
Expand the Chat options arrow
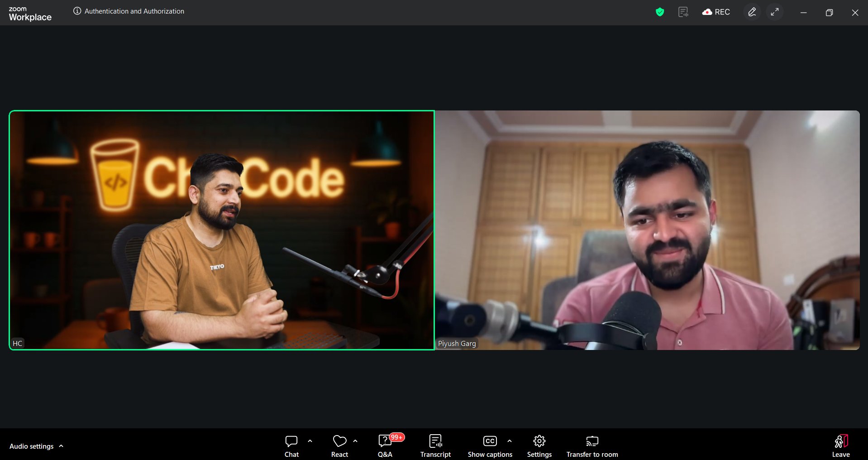pos(310,441)
